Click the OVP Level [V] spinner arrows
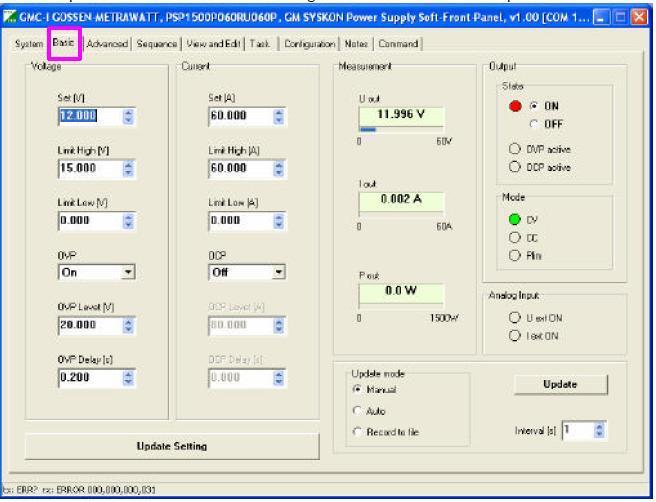The image size is (656, 502). click(x=128, y=325)
